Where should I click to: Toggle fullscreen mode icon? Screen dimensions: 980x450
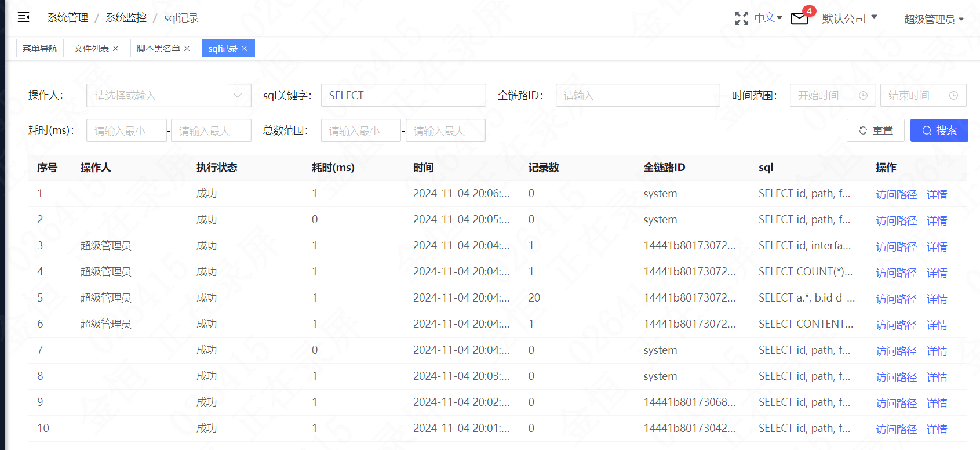(x=741, y=19)
